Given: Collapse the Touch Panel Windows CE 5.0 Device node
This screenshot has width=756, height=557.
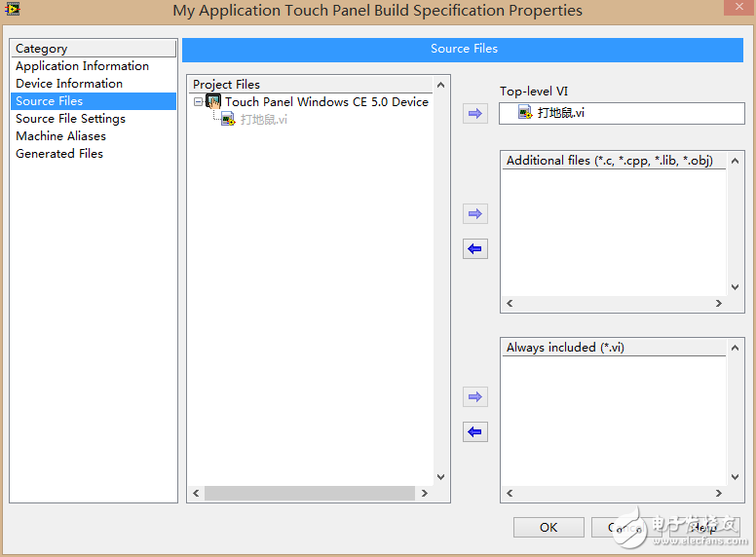Looking at the screenshot, I should 198,102.
